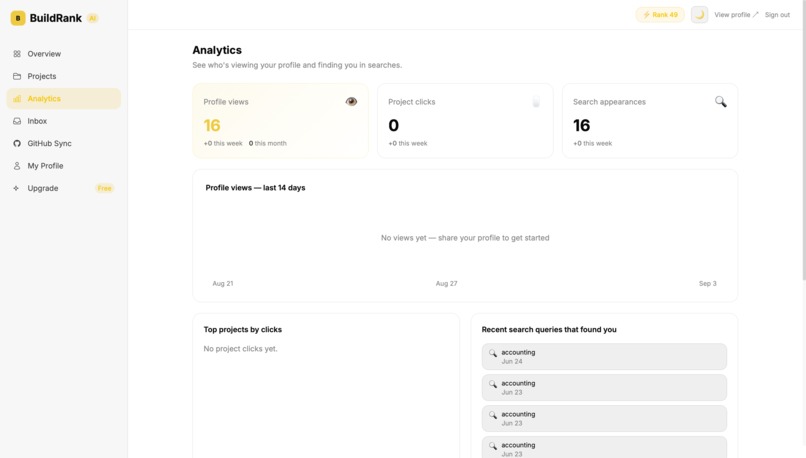
Task: Sign out of the account
Action: [777, 15]
